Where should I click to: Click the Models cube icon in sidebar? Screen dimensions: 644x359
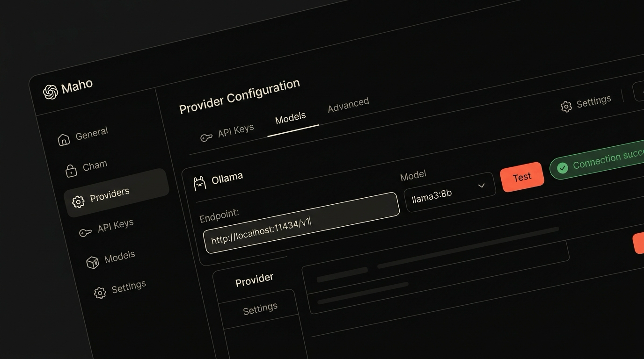[93, 263]
